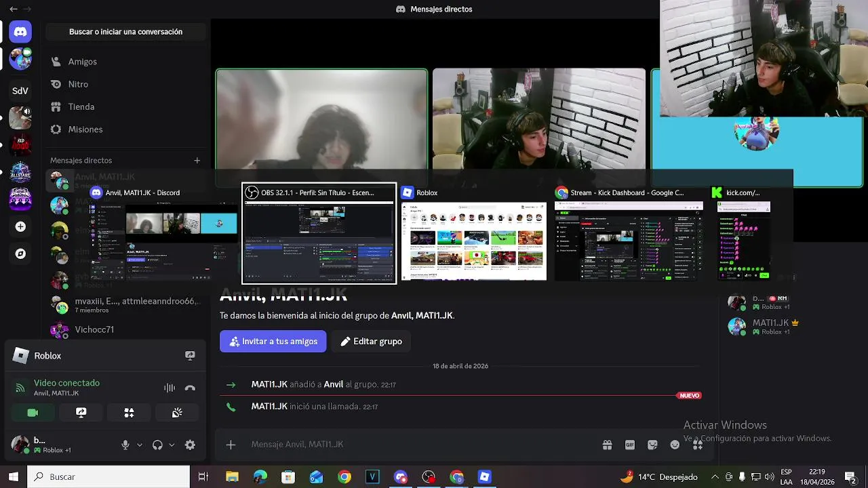Viewport: 868px width, 488px height.
Task: Toggle screen sharing button
Action: pyautogui.click(x=81, y=412)
